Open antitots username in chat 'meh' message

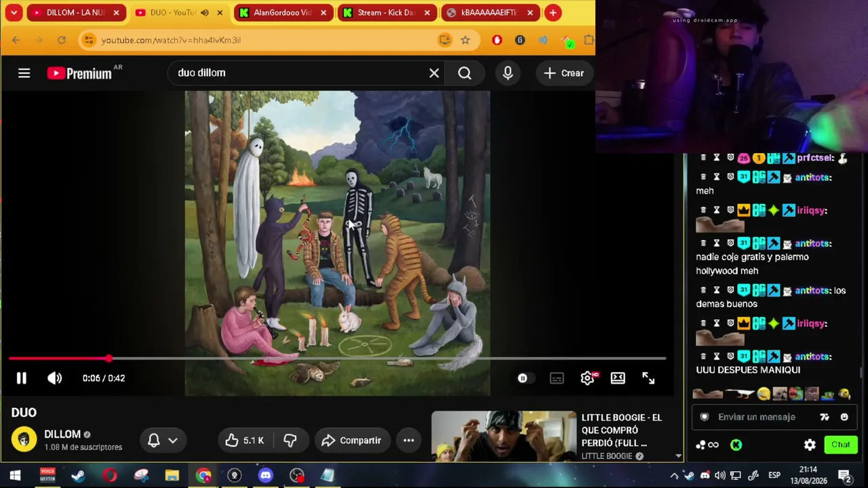click(x=813, y=178)
